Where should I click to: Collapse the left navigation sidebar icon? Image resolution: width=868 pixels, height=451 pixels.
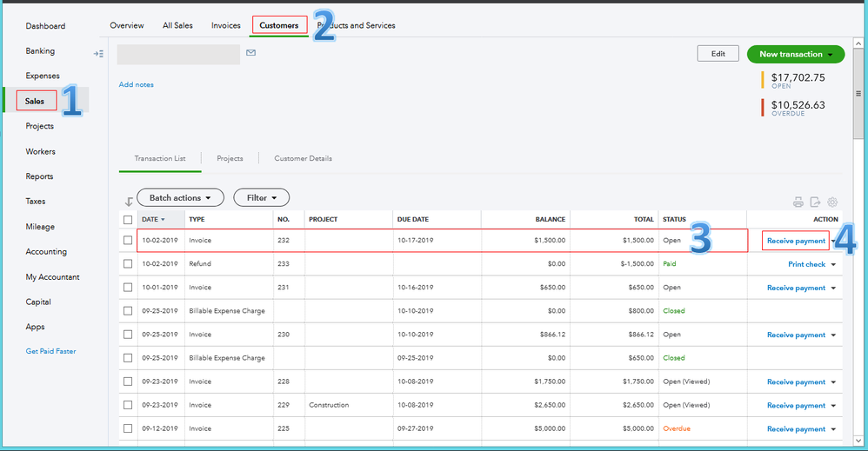98,54
